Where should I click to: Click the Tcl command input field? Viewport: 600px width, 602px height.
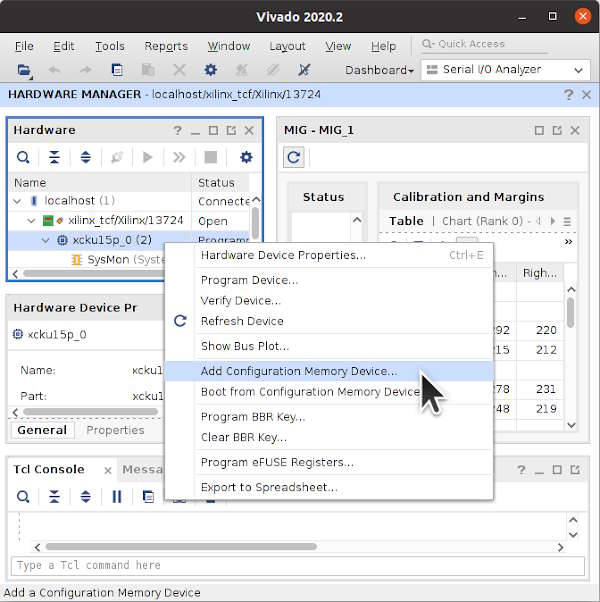coord(298,566)
